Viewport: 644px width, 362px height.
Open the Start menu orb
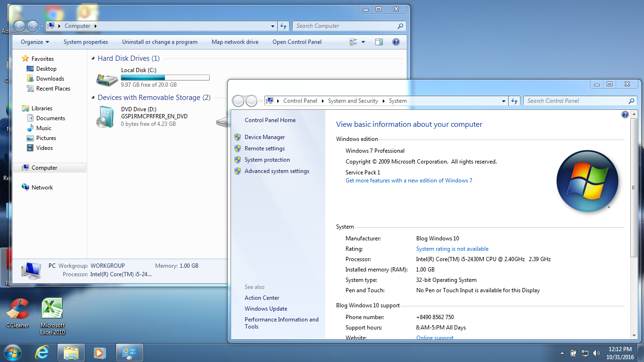tap(12, 353)
